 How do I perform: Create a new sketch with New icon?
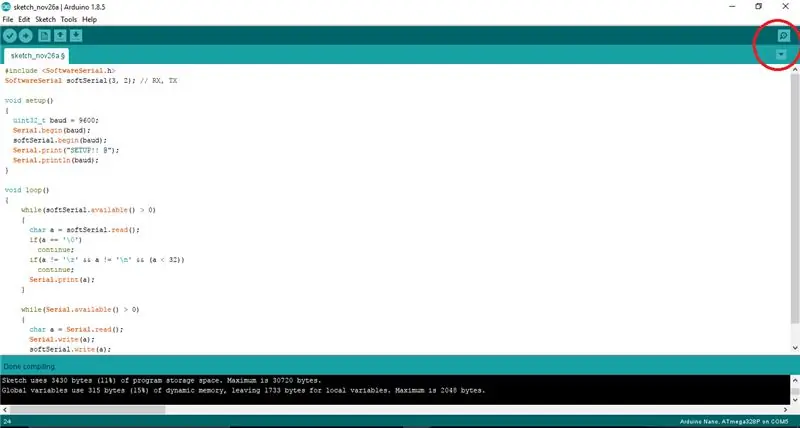(44, 36)
